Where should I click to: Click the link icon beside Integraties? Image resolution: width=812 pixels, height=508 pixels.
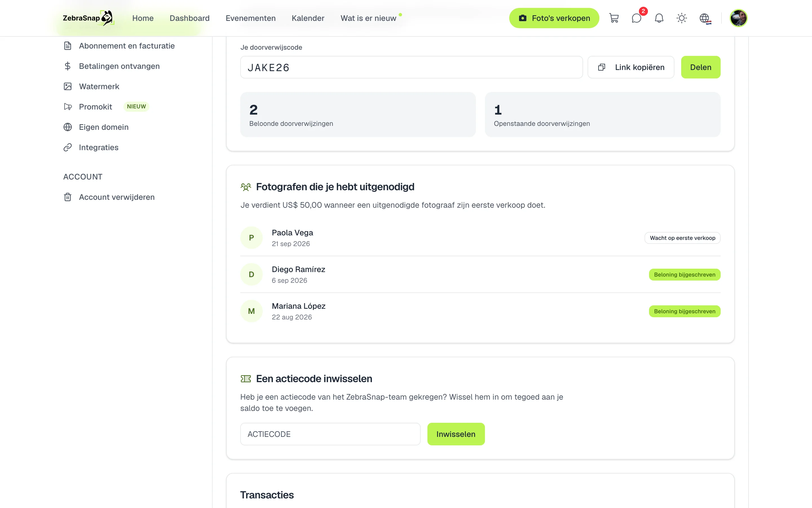(x=68, y=148)
